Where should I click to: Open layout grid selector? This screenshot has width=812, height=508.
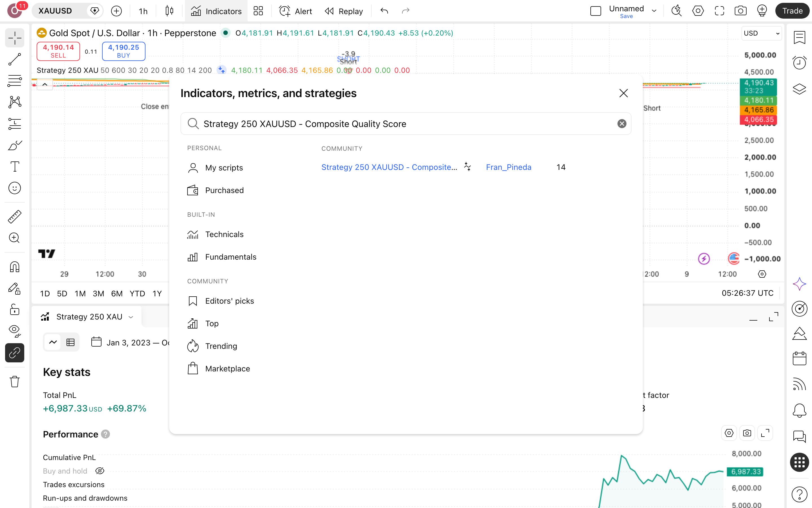tap(258, 11)
